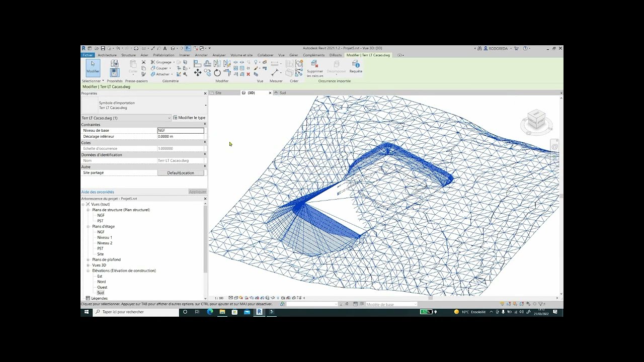The height and width of the screenshot is (362, 644).
Task: Open the Grugeage dropdown arrow
Action: [174, 62]
